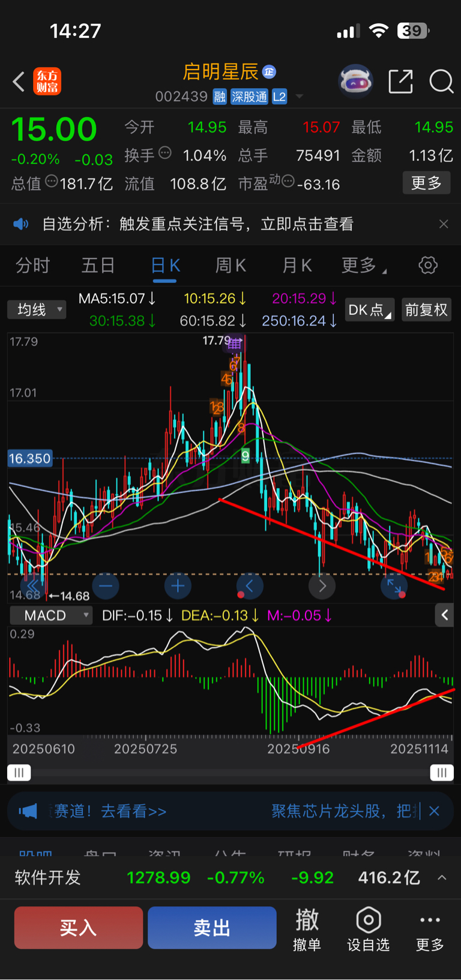This screenshot has width=461, height=980.
Task: Tap the L2 level badge
Action: coord(279,97)
